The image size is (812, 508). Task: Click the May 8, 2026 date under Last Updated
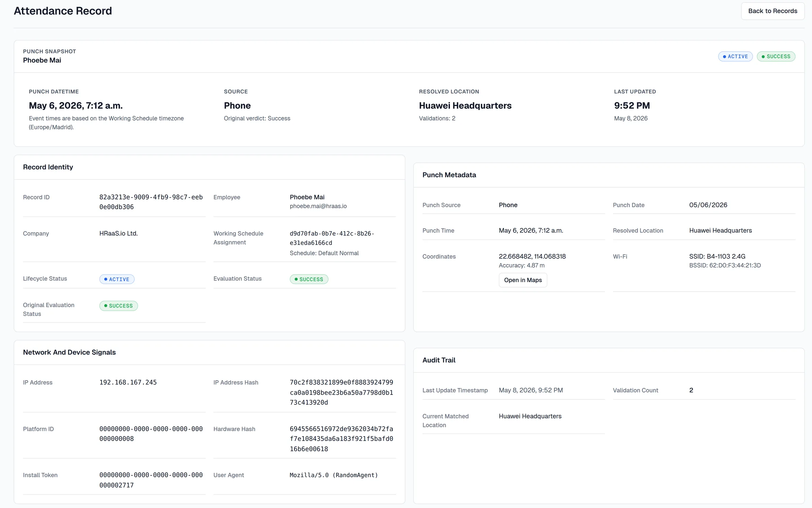click(631, 119)
